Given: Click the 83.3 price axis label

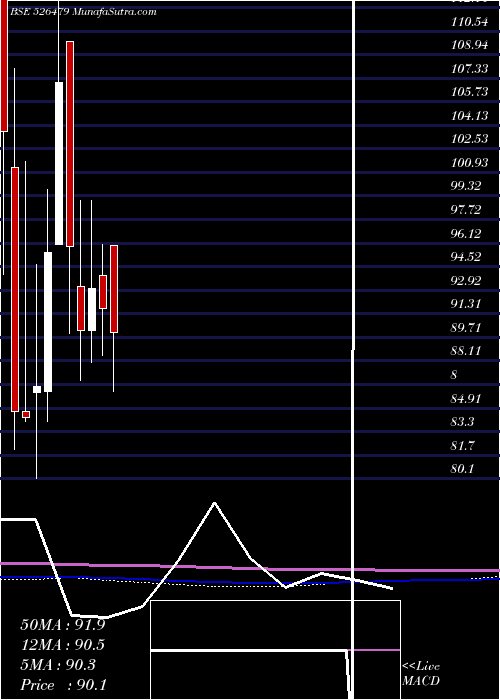Looking at the screenshot, I should click(x=463, y=421).
